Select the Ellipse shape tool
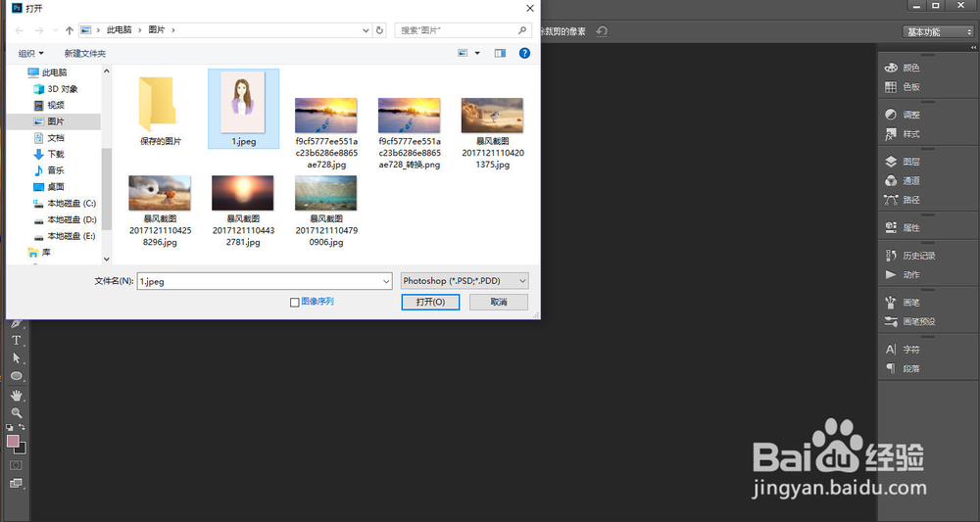The width and height of the screenshot is (980, 522). click(x=17, y=376)
